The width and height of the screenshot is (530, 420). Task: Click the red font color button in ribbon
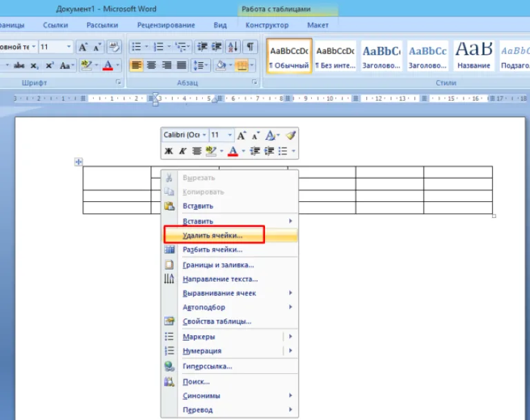pos(108,66)
